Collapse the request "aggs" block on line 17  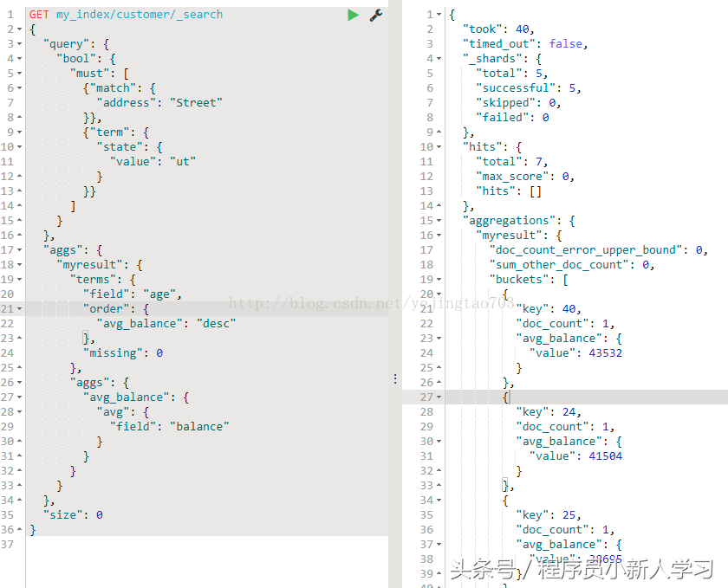pos(19,250)
